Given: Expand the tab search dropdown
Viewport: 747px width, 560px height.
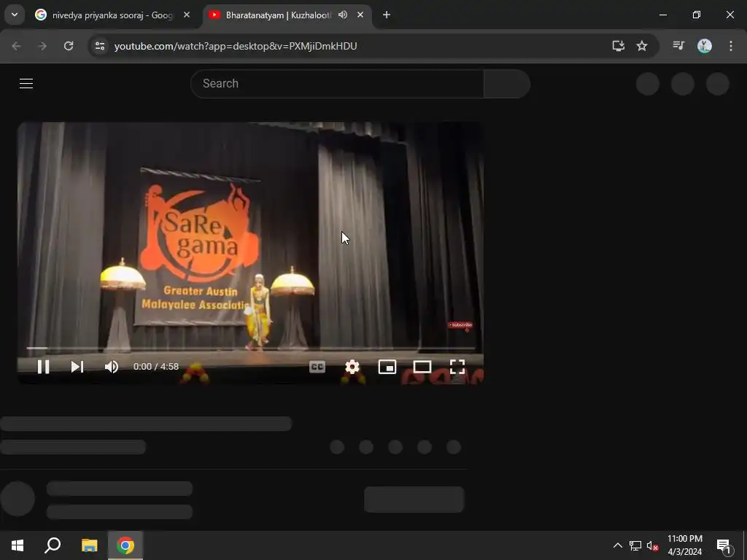Looking at the screenshot, I should pos(15,15).
